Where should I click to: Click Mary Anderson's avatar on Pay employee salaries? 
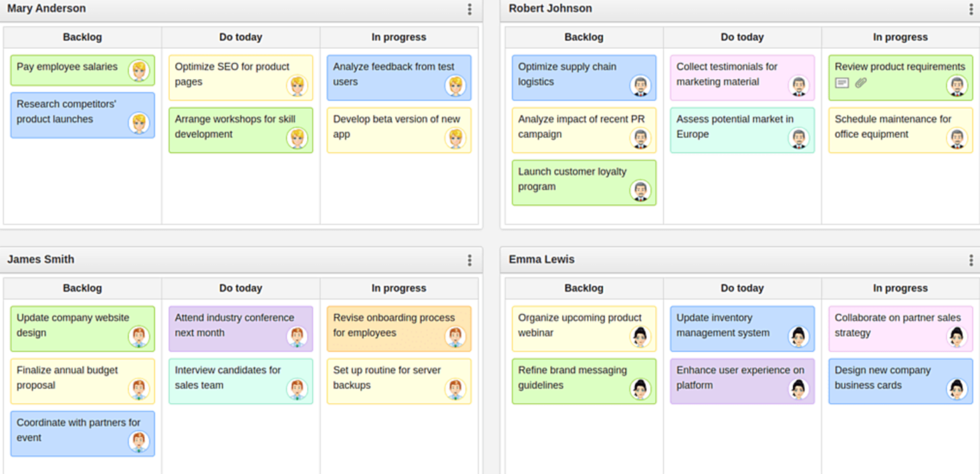(x=139, y=72)
